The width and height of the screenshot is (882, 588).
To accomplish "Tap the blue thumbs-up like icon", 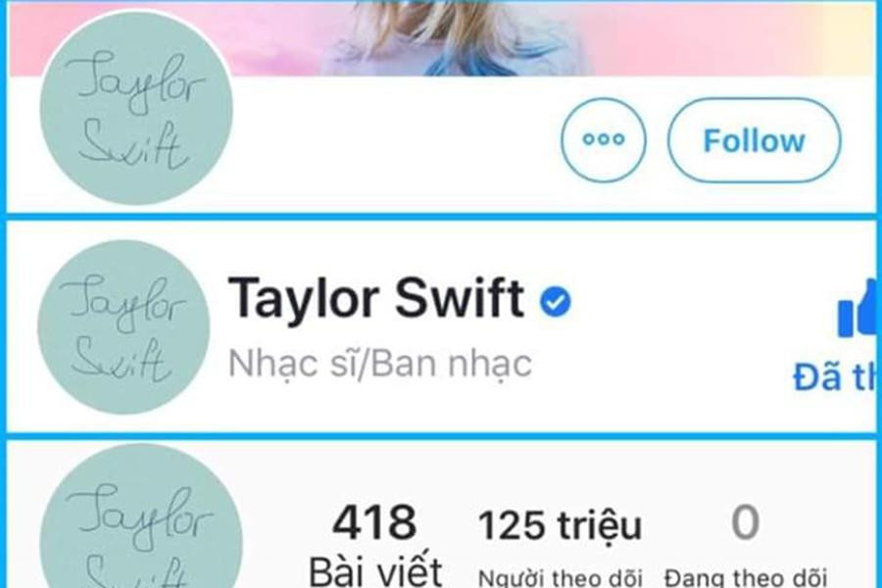I will point(857,312).
